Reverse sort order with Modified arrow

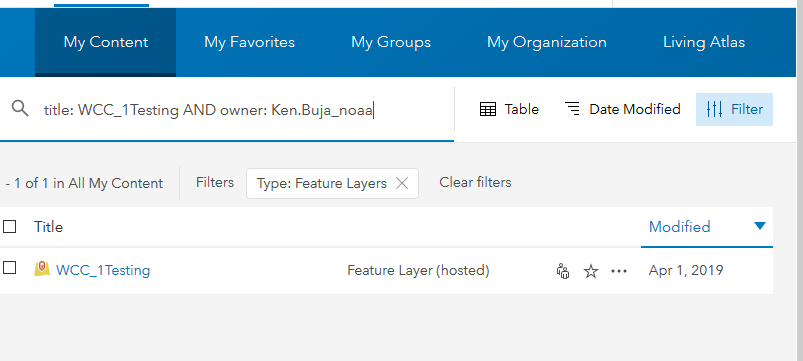tap(760, 226)
